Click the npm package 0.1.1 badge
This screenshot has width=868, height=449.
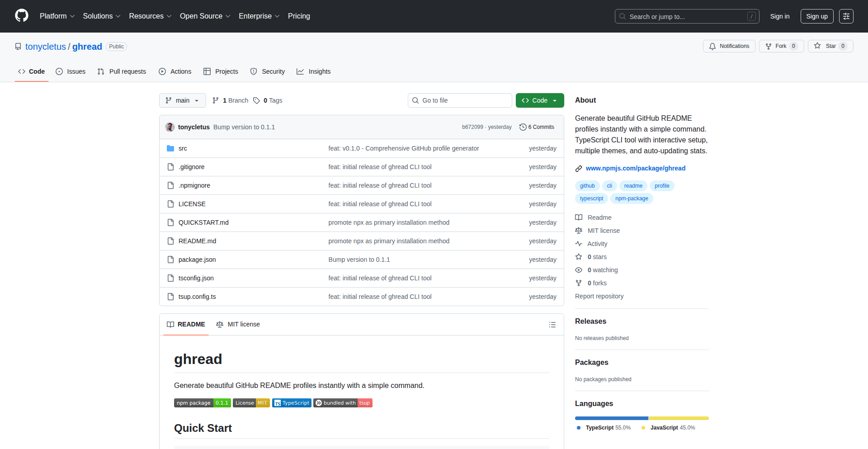[x=203, y=403]
